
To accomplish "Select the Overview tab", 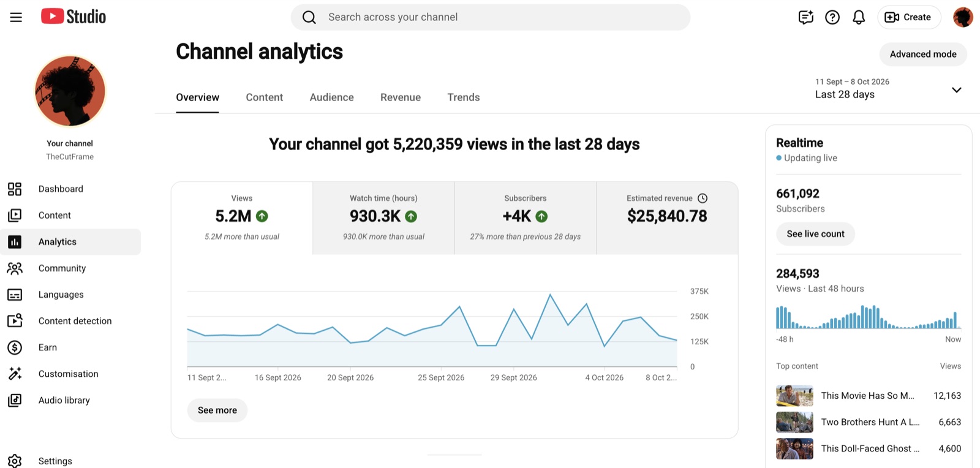I will coord(197,97).
